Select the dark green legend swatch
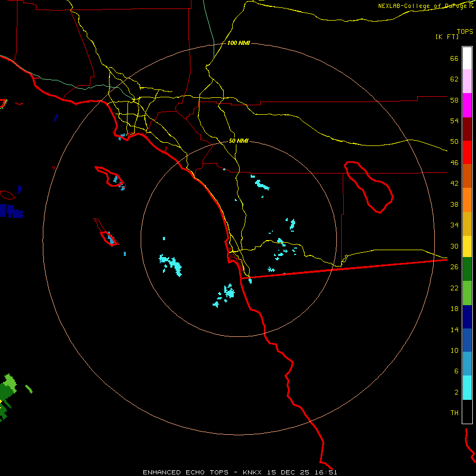Image resolution: width=476 pixels, height=476 pixels. [x=467, y=269]
